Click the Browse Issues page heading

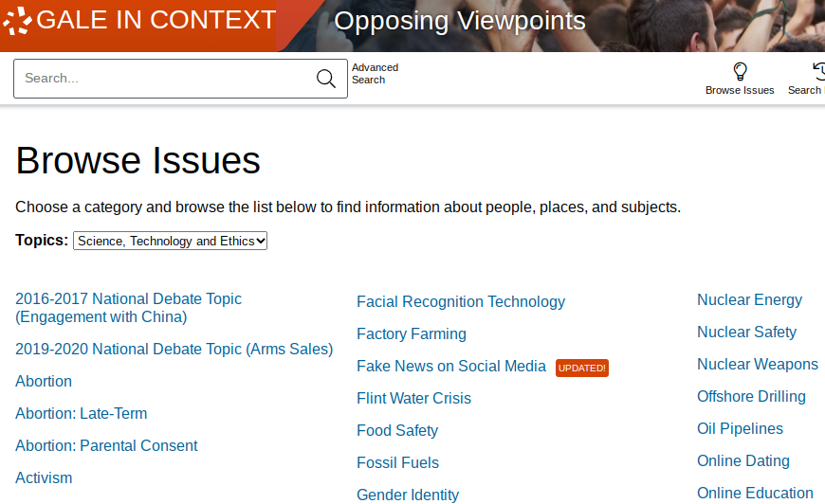click(137, 160)
